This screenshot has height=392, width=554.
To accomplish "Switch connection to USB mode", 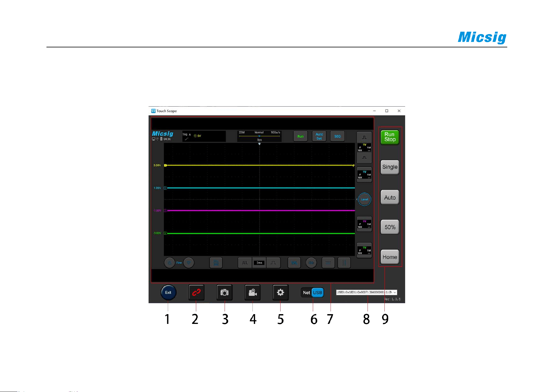I will [x=318, y=293].
